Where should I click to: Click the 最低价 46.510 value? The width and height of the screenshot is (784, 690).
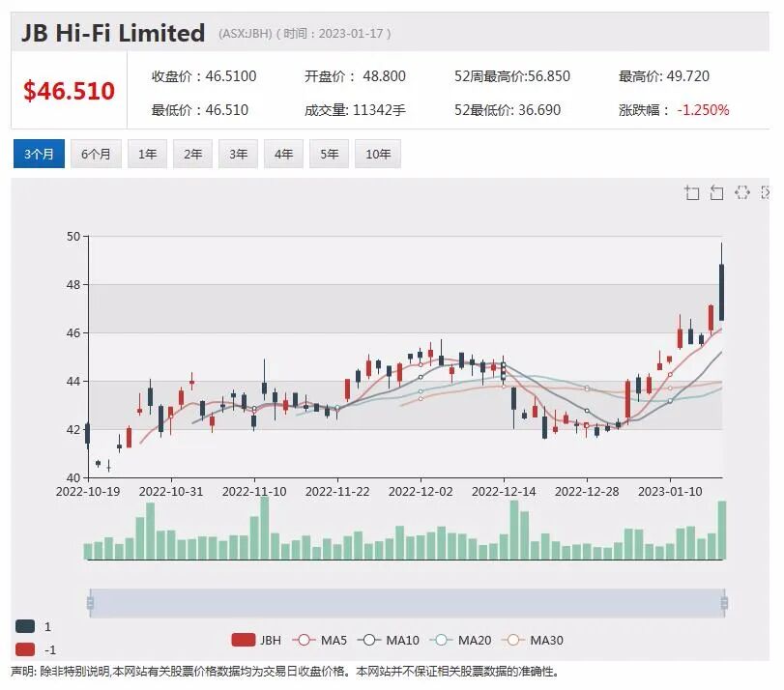(x=200, y=109)
